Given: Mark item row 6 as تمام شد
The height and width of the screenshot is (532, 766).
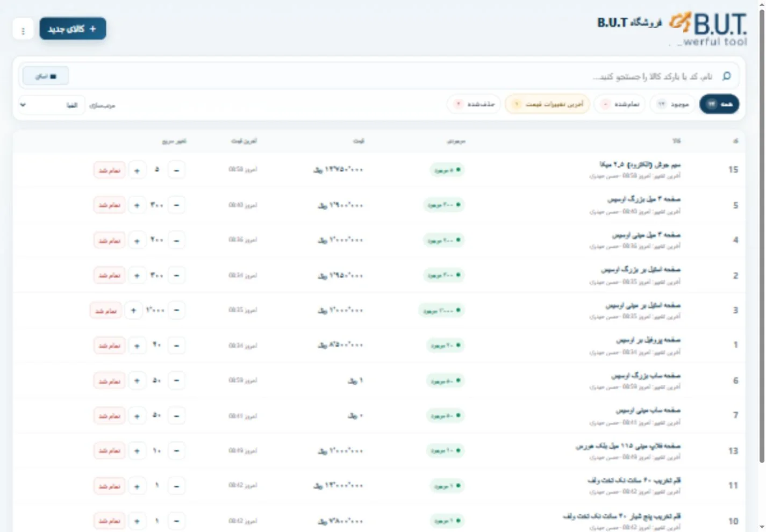Looking at the screenshot, I should 109,381.
